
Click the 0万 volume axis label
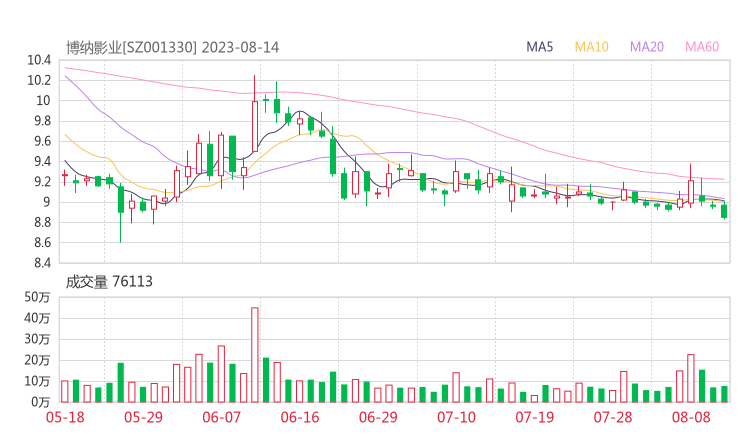point(40,402)
